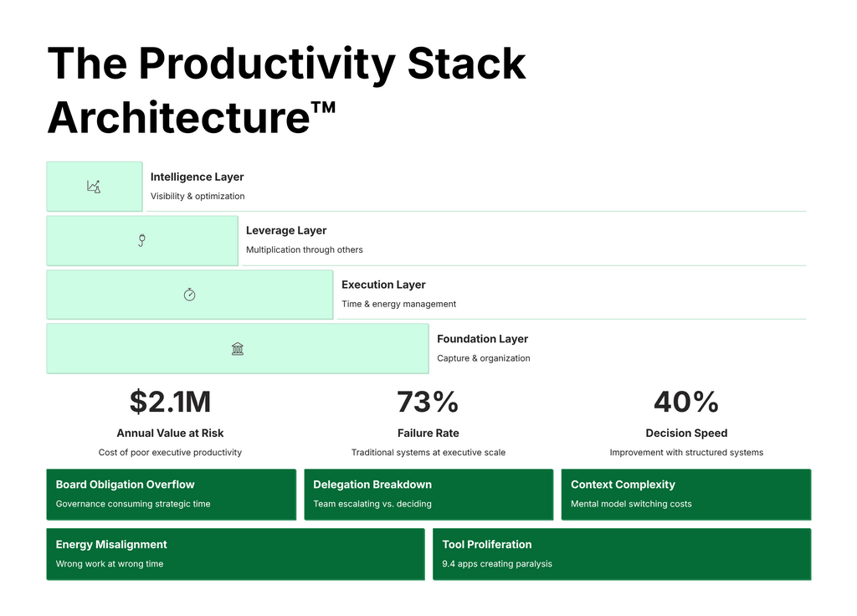This screenshot has height=616, width=857.
Task: Click the 40% Decision Speed statistic
Action: pyautogui.click(x=685, y=403)
